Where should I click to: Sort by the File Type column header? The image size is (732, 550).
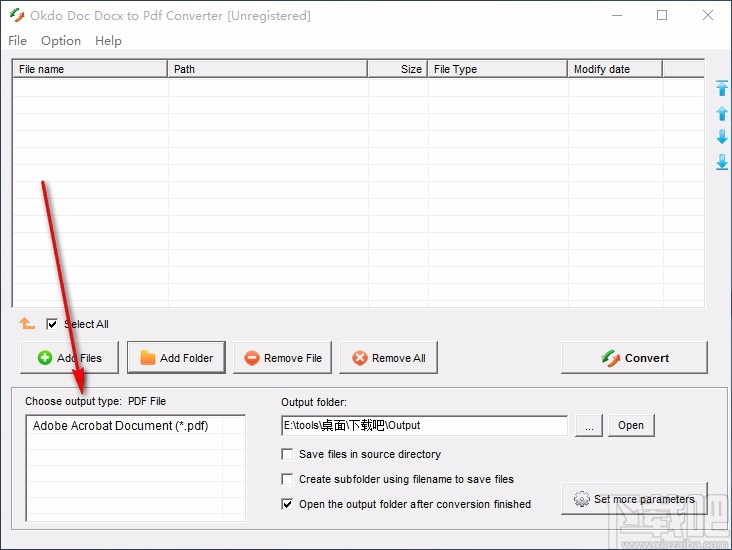coord(498,69)
